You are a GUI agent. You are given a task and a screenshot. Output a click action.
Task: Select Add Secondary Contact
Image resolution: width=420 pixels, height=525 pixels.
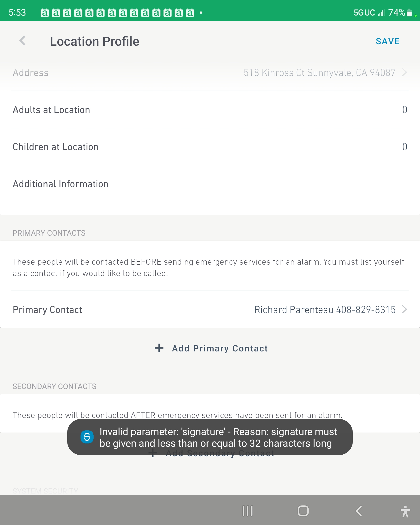pyautogui.click(x=219, y=453)
